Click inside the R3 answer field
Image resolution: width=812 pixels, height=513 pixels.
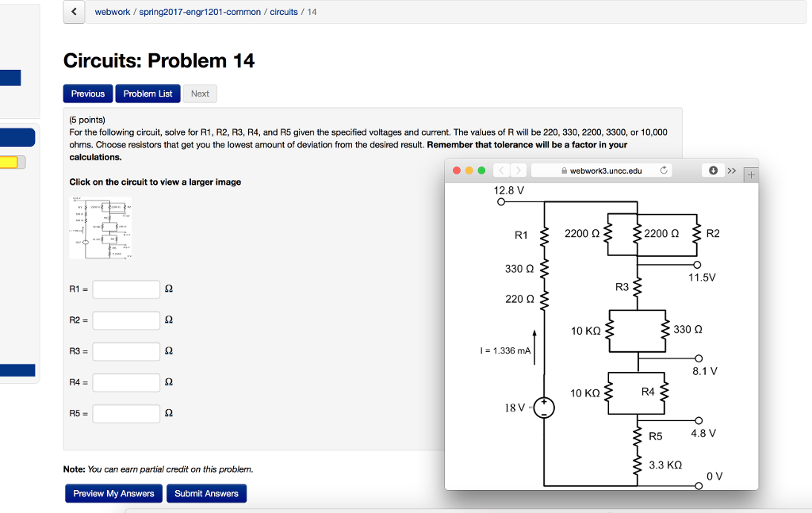(x=125, y=350)
